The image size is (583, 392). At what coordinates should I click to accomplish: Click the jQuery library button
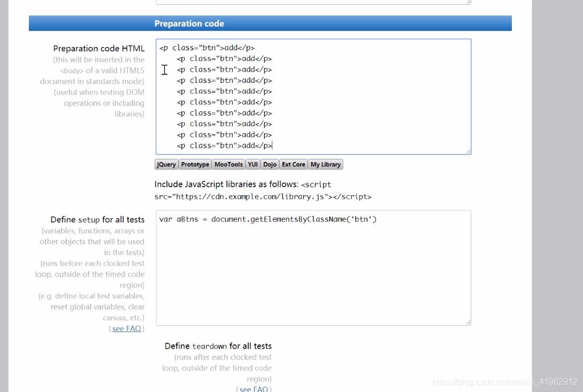pyautogui.click(x=166, y=164)
